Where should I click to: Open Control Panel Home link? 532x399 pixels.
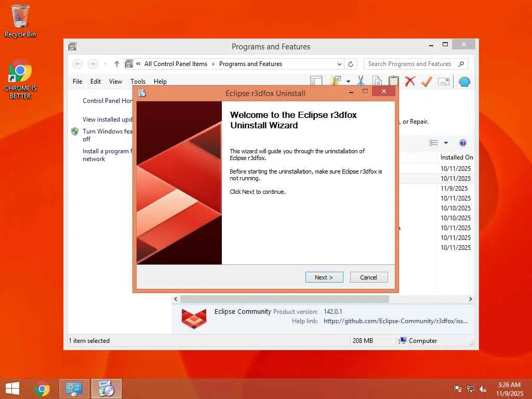[108, 101]
